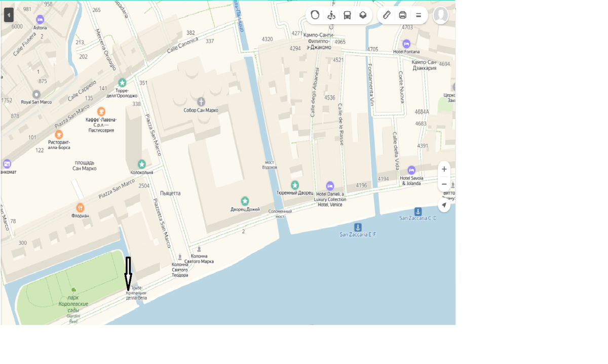Open the two-line menu button
The height and width of the screenshot is (364, 608).
(x=419, y=15)
